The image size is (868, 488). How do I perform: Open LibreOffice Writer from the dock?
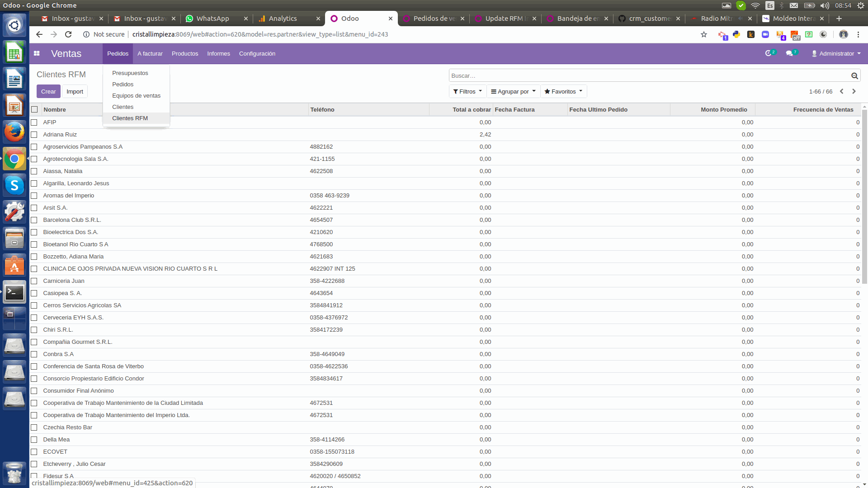click(x=14, y=79)
